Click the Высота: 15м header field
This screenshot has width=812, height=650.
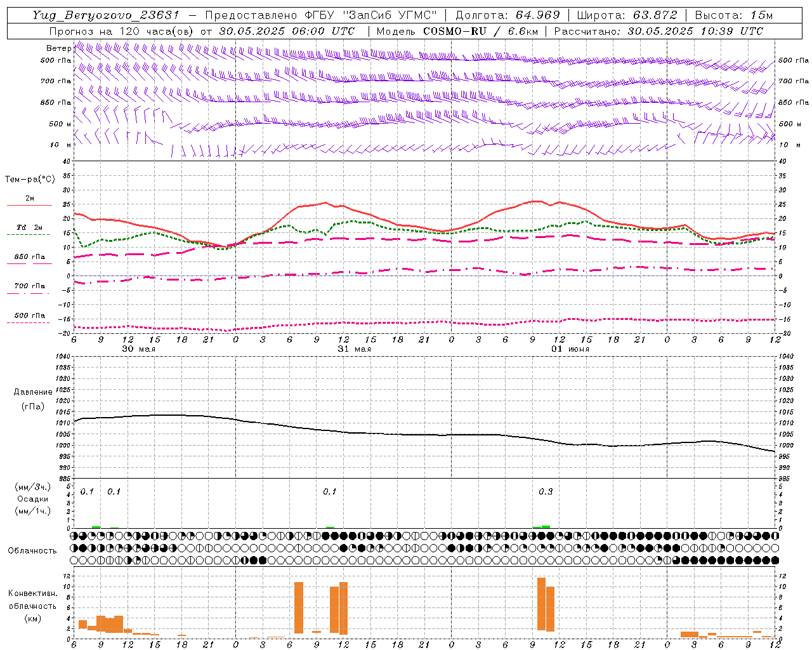point(734,15)
